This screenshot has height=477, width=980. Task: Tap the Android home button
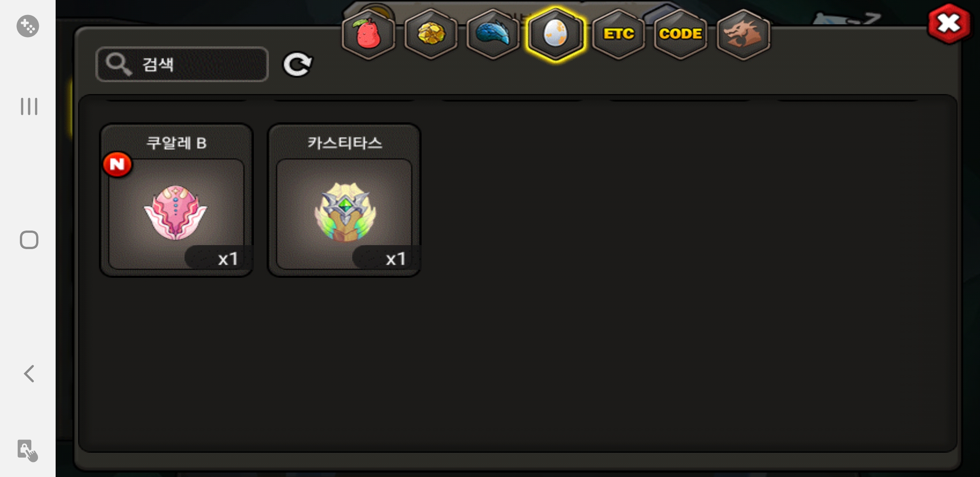[29, 240]
